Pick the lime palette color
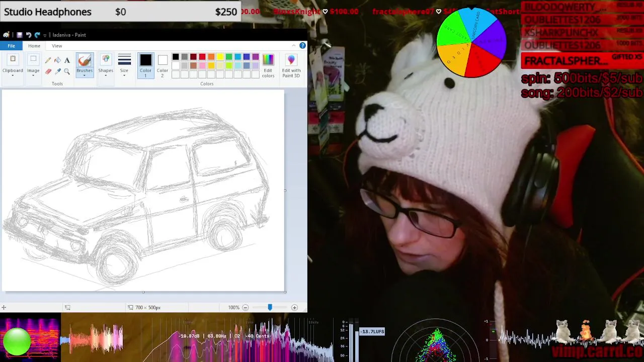This screenshot has width=644, height=362. pyautogui.click(x=229, y=65)
